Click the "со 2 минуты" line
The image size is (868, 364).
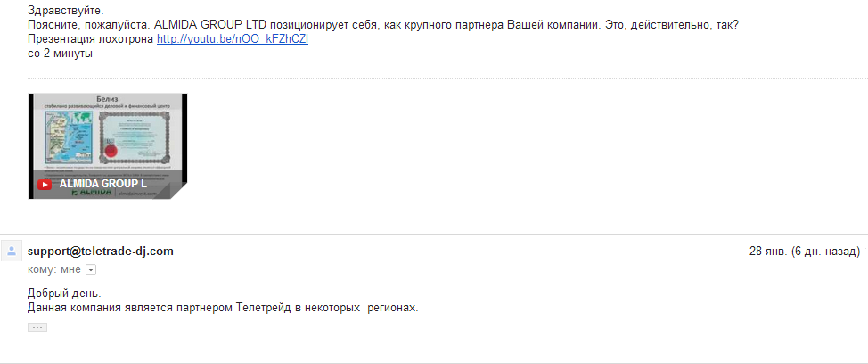[x=60, y=54]
